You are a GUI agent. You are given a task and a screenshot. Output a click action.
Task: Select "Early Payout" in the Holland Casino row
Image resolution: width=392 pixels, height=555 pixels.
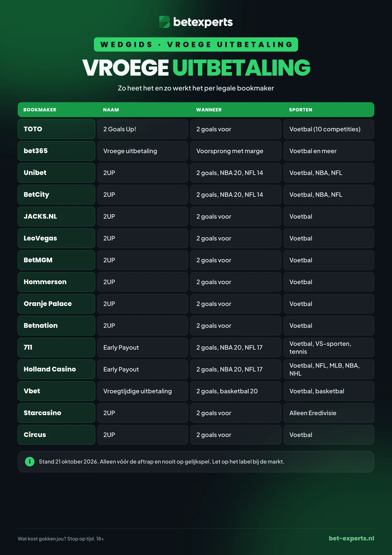[143, 369]
